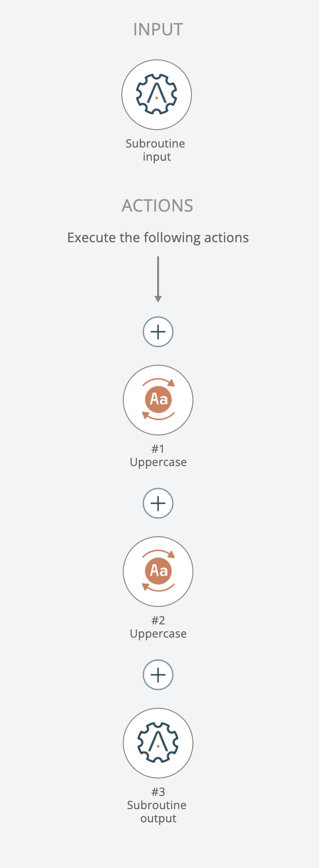This screenshot has width=319, height=868.
Task: Click 'Uppercase' label under step #1
Action: (x=158, y=462)
